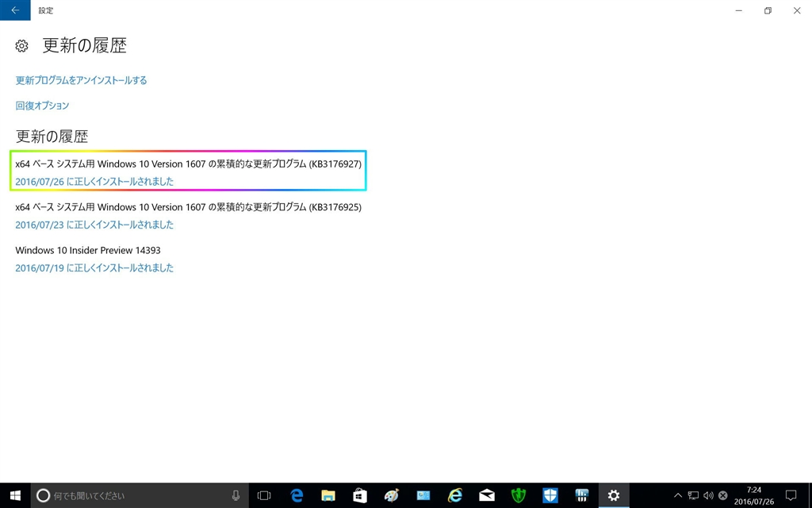Open 2016/07/23 に正しくインストールされました link

(94, 225)
